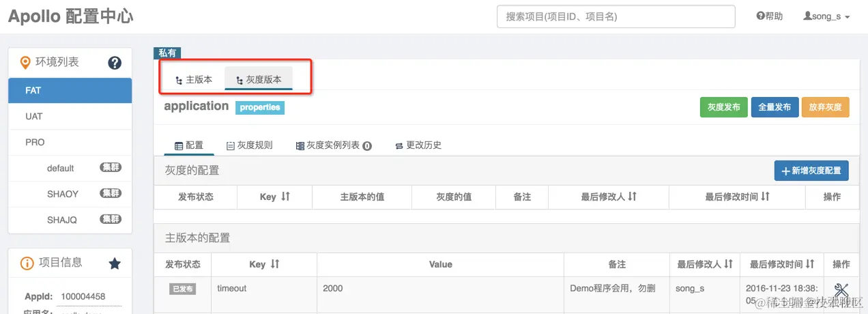This screenshot has height=314, width=868.
Task: Click the 新增灰度配置 button
Action: click(x=811, y=171)
